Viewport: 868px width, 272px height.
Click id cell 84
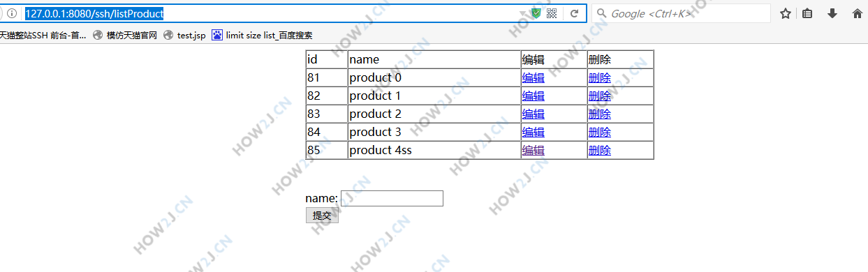(x=327, y=132)
